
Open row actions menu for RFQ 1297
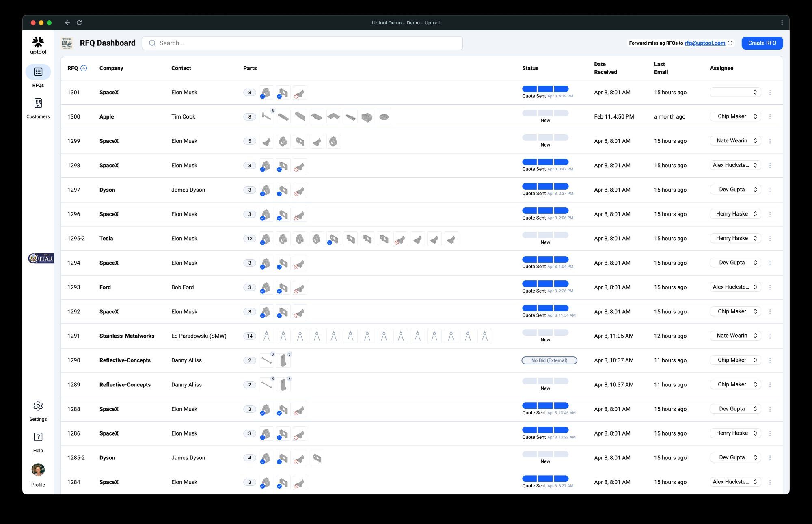pyautogui.click(x=770, y=190)
